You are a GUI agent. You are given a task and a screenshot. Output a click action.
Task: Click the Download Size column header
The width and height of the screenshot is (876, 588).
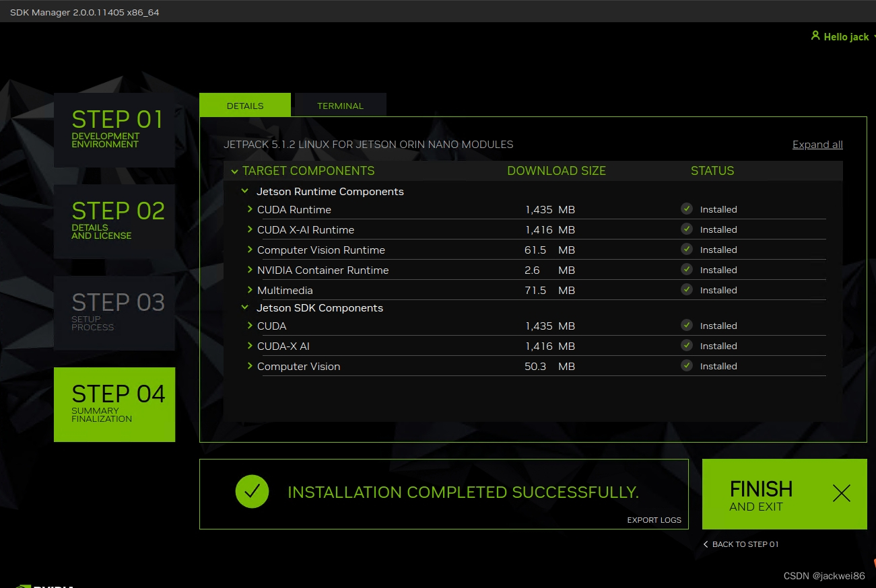[556, 171]
